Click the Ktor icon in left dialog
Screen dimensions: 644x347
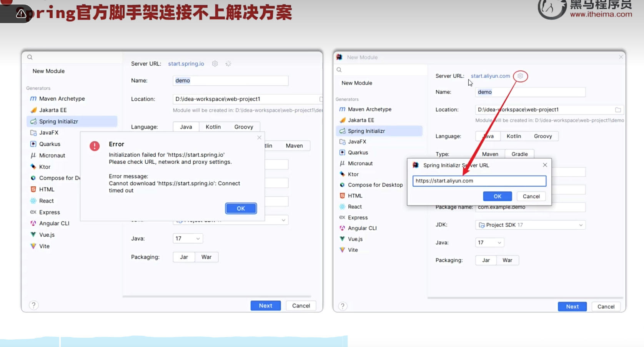[x=33, y=167]
